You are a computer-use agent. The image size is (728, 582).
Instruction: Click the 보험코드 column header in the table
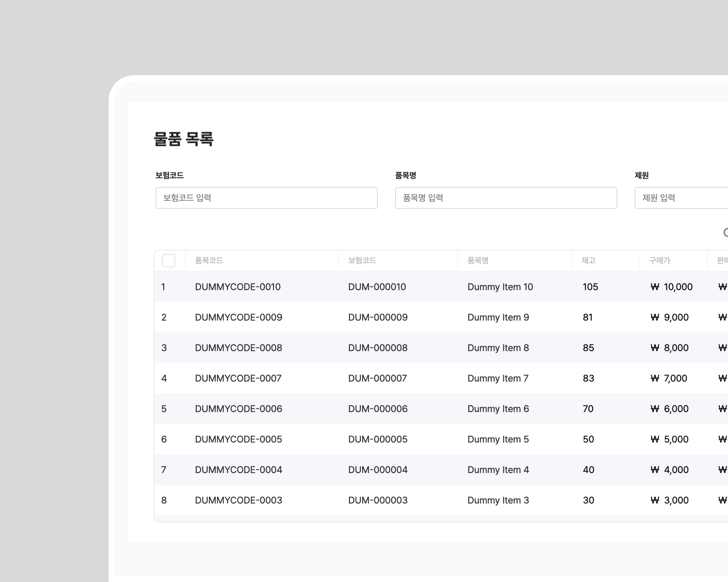pyautogui.click(x=362, y=260)
